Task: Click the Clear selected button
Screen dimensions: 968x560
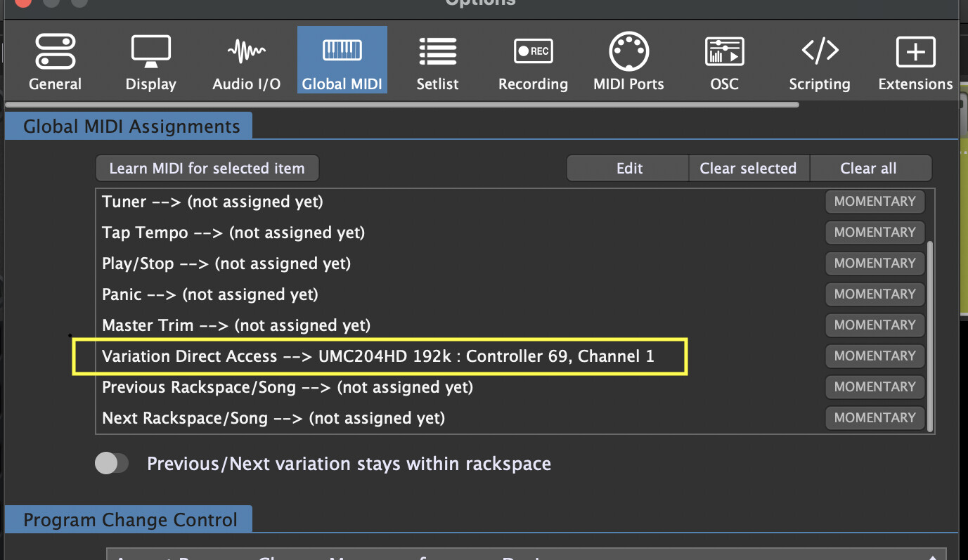Action: pos(748,169)
